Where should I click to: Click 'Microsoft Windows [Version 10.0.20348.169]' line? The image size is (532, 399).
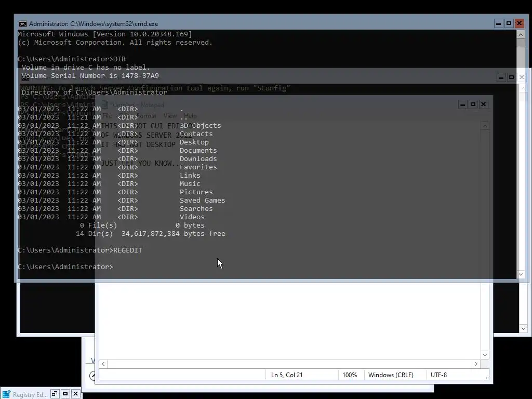(x=105, y=34)
